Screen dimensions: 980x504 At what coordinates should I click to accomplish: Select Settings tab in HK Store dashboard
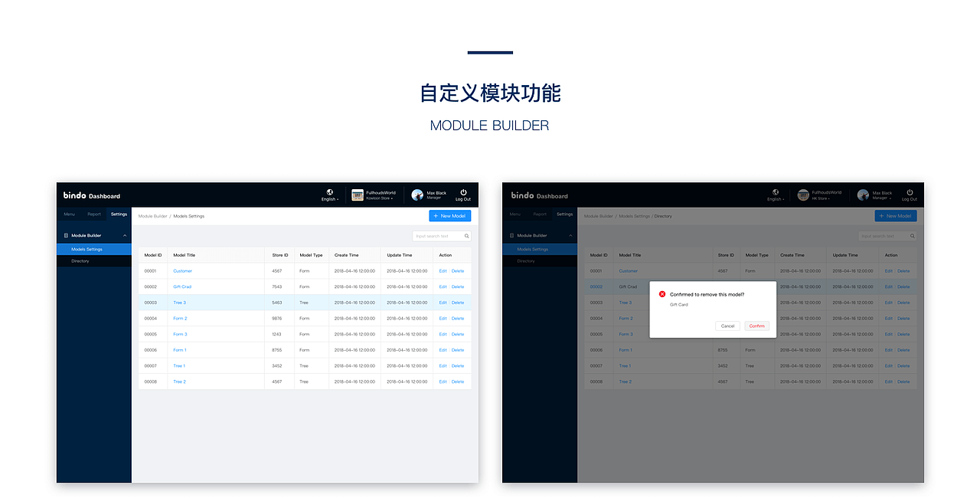coord(564,214)
